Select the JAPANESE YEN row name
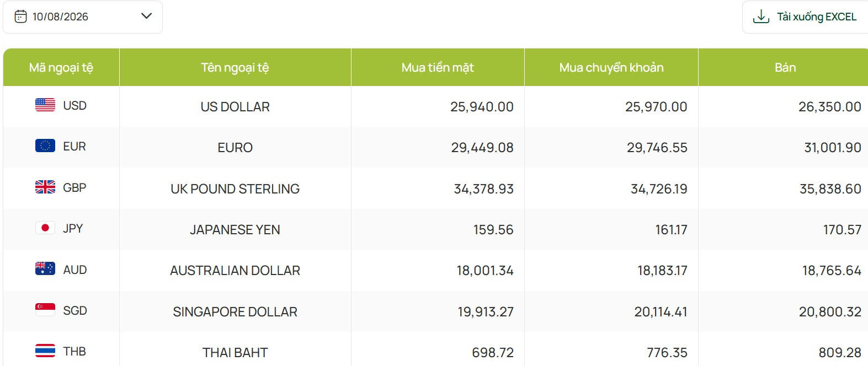 (x=235, y=230)
